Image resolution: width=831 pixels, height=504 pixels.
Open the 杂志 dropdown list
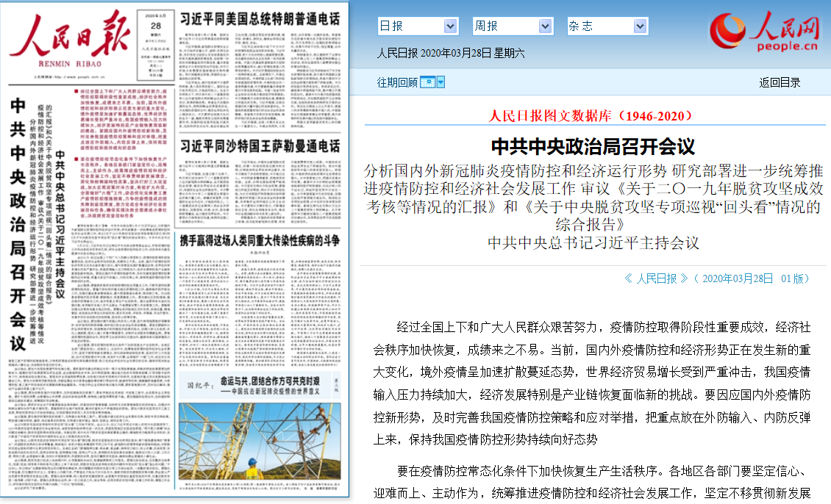607,26
